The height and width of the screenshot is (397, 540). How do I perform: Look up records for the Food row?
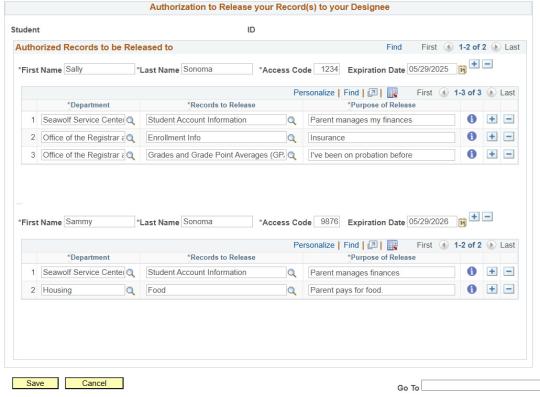pyautogui.click(x=292, y=291)
